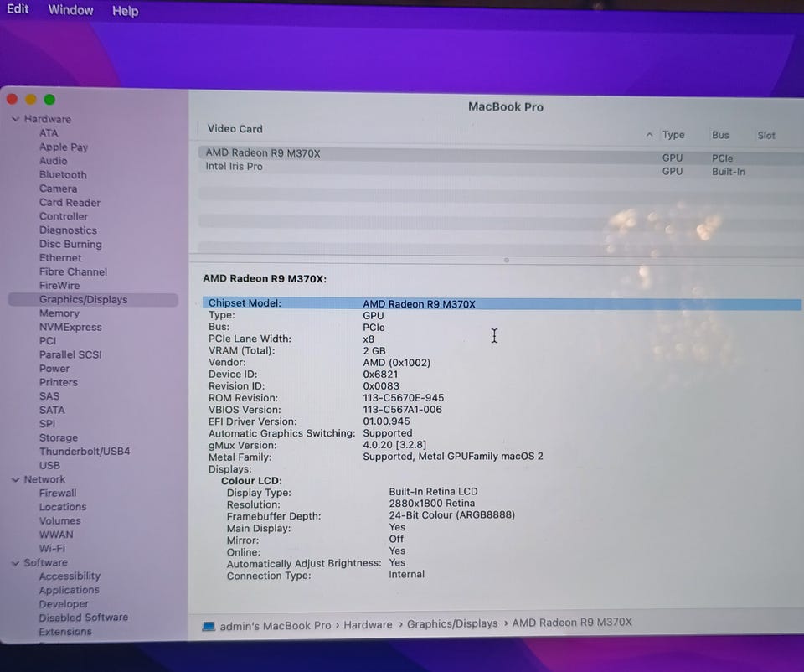The height and width of the screenshot is (672, 804).
Task: Open the Help menu
Action: pyautogui.click(x=125, y=11)
